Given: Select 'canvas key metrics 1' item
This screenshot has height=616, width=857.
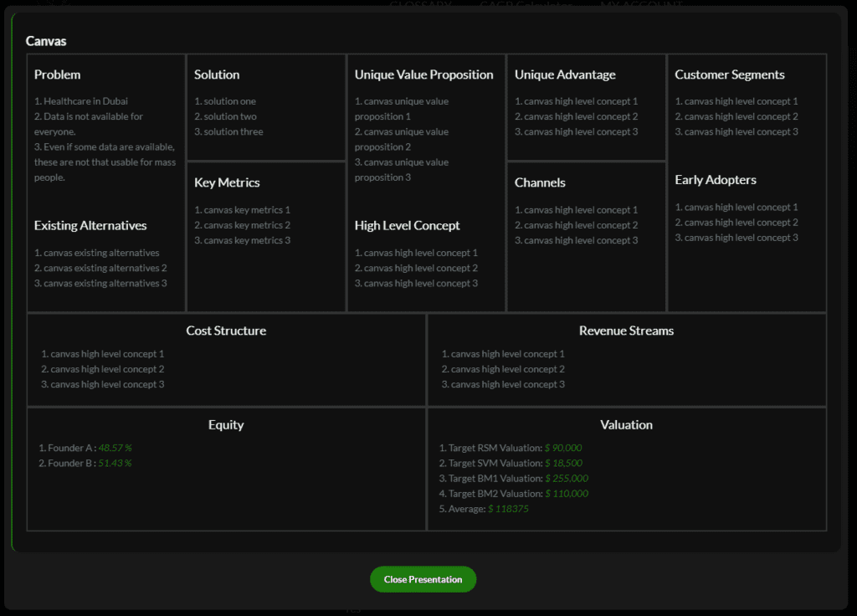Looking at the screenshot, I should [x=242, y=210].
